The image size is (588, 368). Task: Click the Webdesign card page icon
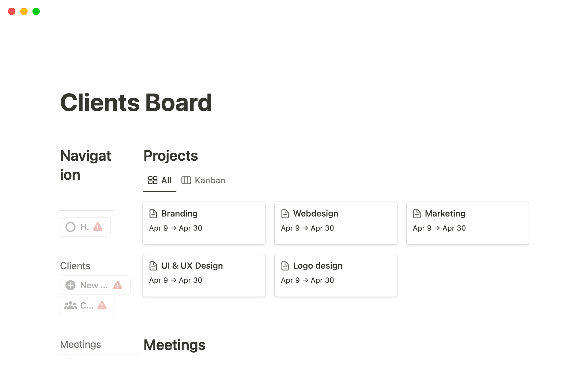pos(285,214)
